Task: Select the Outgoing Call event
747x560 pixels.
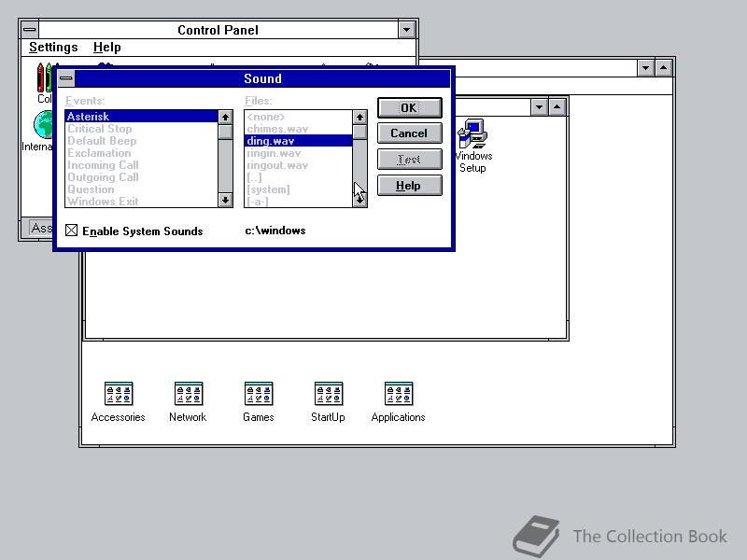Action: pos(142,177)
